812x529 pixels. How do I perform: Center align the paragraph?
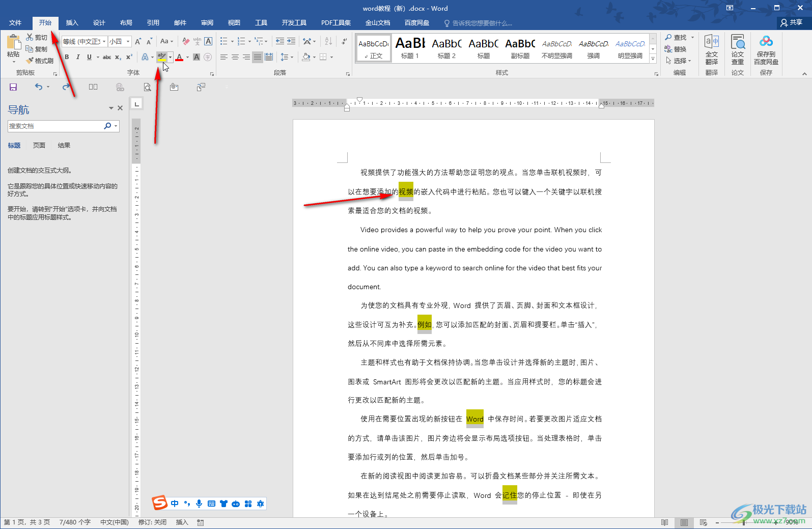[235, 57]
